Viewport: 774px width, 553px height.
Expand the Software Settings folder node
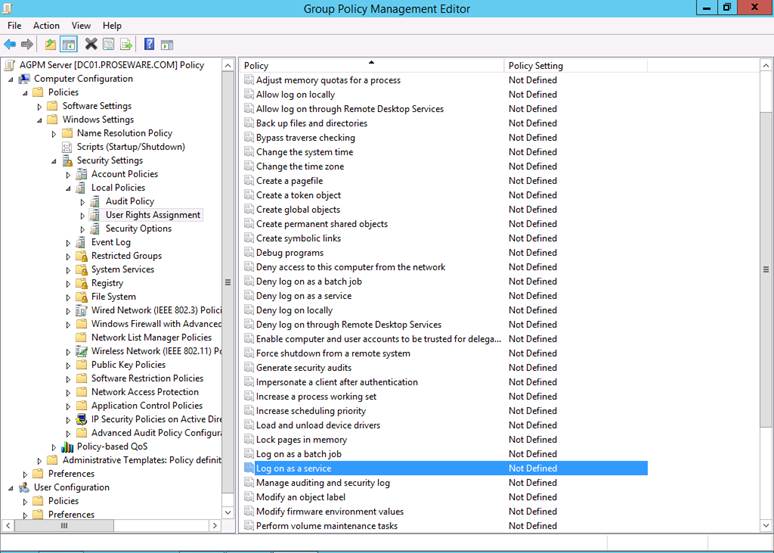point(40,106)
